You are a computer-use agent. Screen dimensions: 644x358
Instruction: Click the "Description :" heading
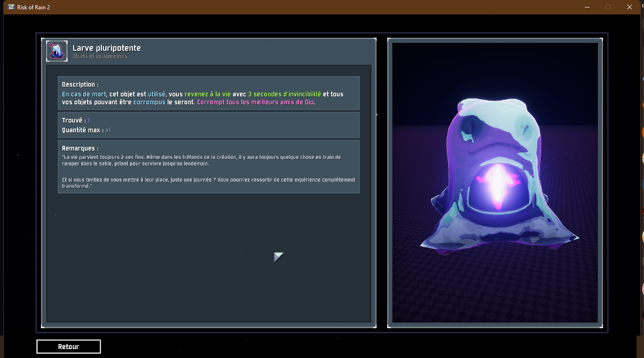pos(80,85)
